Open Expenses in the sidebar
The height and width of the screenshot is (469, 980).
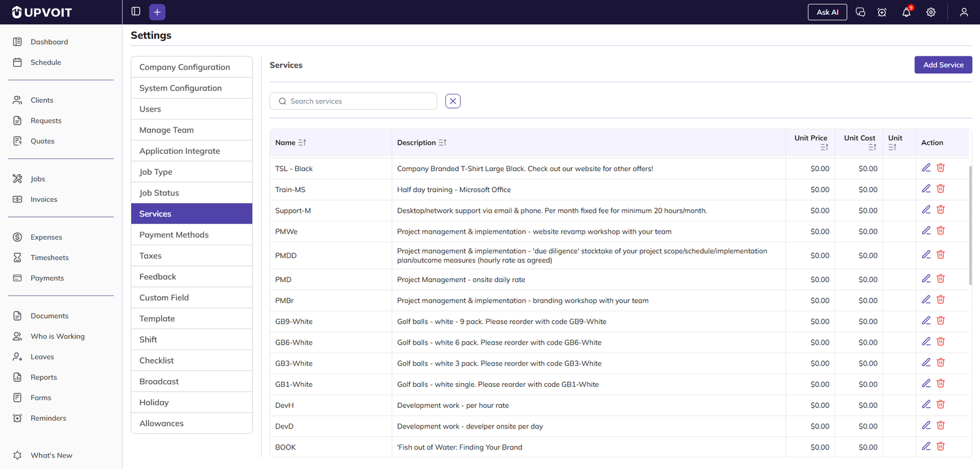point(47,237)
